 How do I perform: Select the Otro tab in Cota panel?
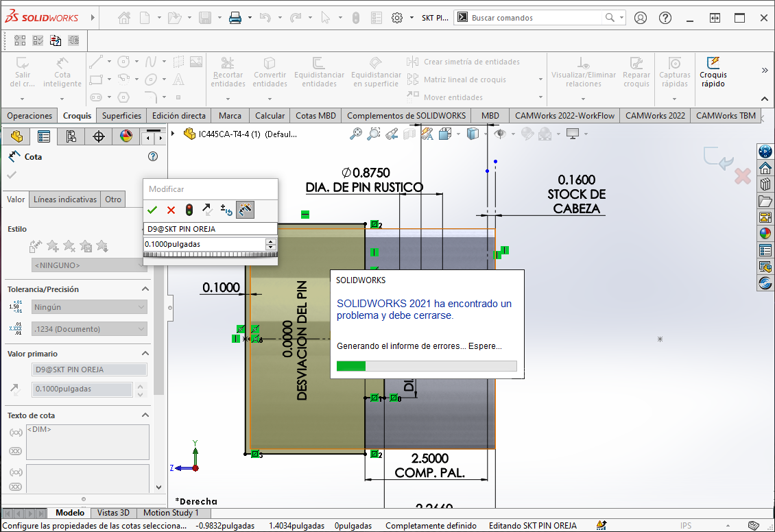coord(113,199)
